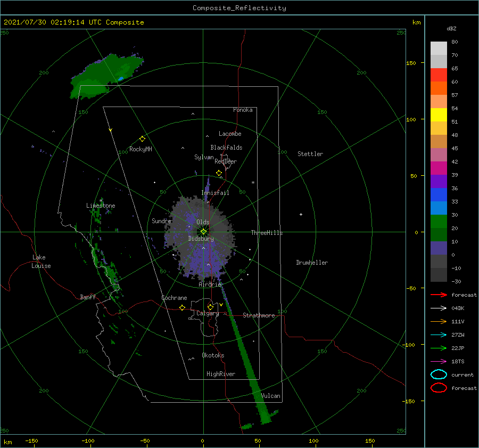Screen dimensions: 479x448
Task: Click the Vulcan town label
Action: pos(270,396)
